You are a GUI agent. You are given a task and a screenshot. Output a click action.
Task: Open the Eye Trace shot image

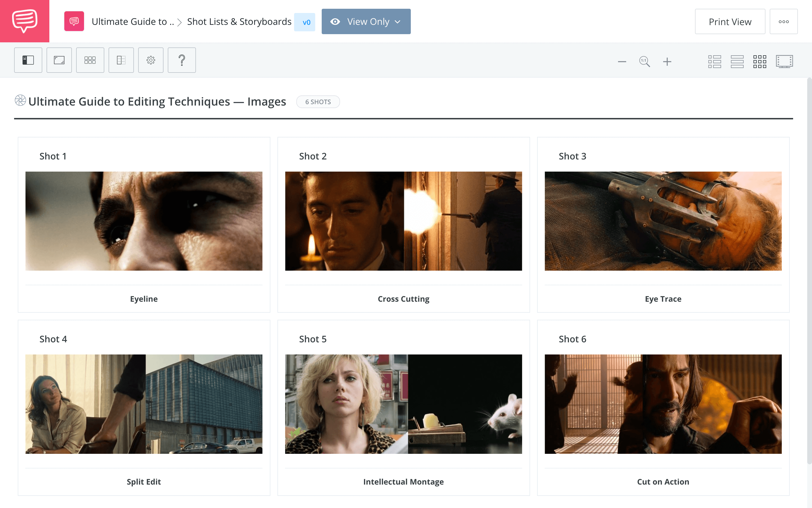(x=663, y=221)
